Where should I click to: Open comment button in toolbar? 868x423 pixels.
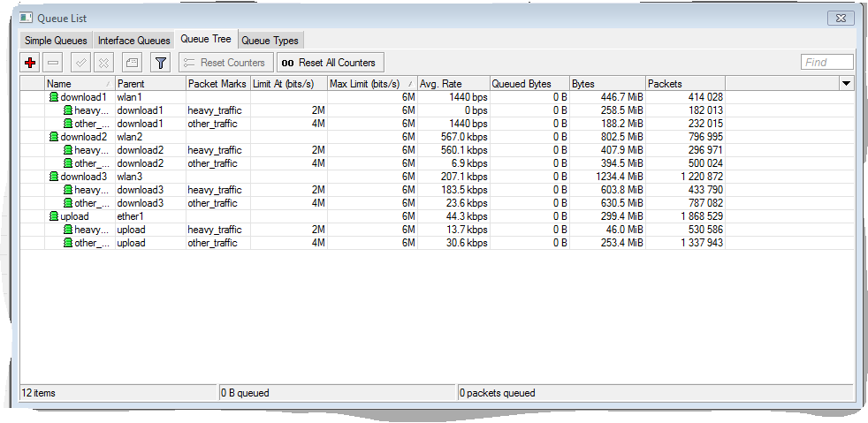tap(132, 63)
